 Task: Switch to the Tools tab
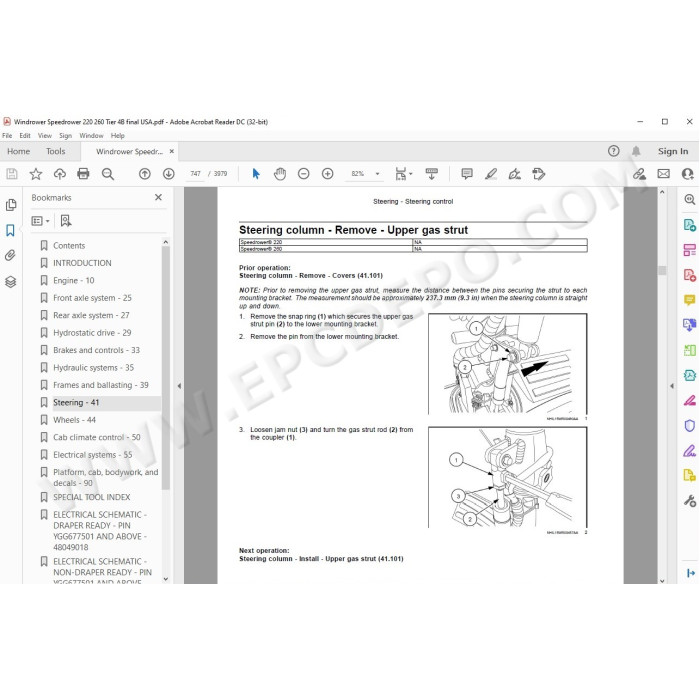coord(55,151)
